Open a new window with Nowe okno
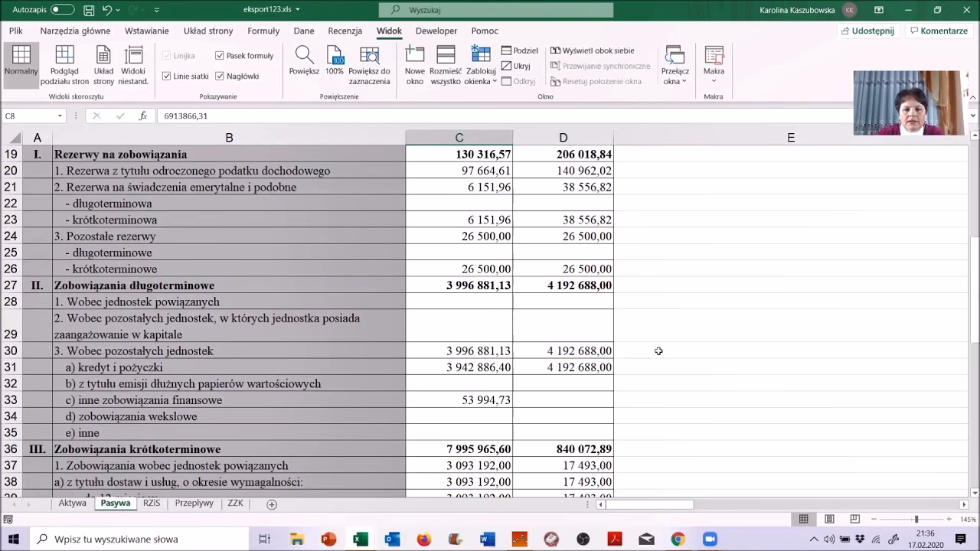The image size is (980, 551). coord(414,56)
